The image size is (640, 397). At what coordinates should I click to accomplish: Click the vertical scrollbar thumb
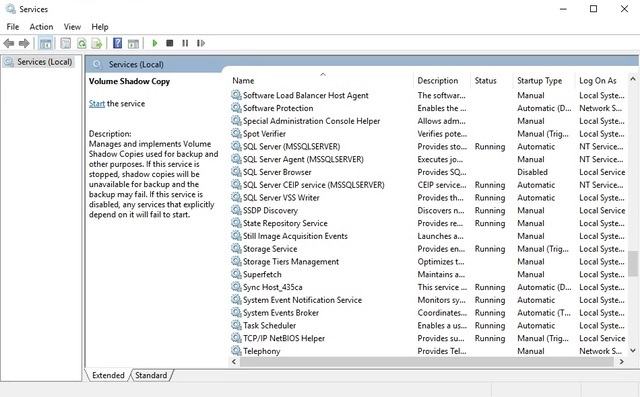coord(633,264)
